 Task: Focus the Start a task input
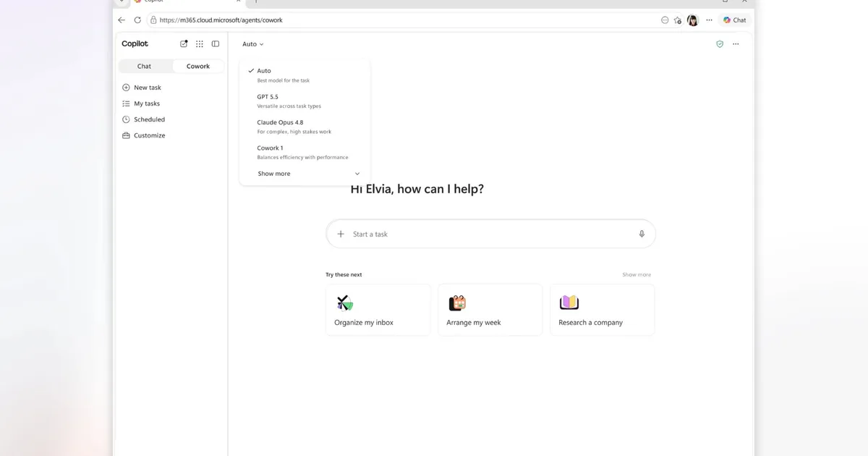(490, 235)
